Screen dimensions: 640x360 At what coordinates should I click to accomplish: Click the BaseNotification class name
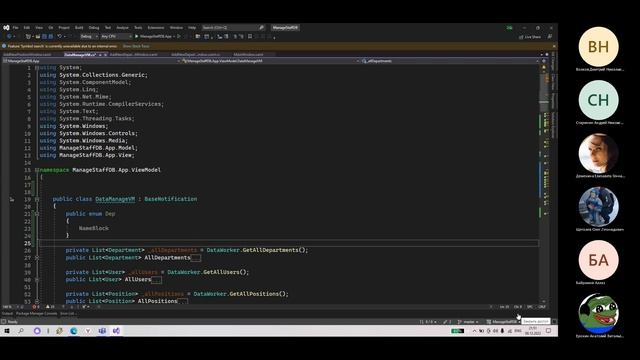(x=171, y=199)
